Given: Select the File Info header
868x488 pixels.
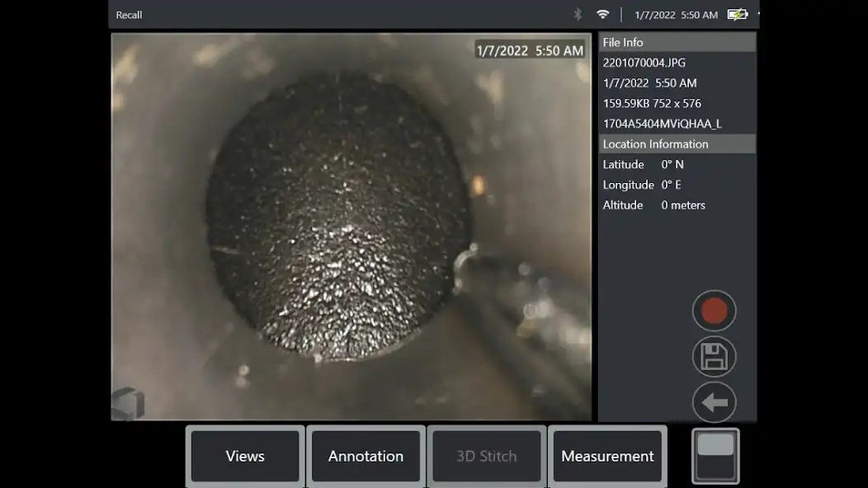Looking at the screenshot, I should tap(677, 42).
